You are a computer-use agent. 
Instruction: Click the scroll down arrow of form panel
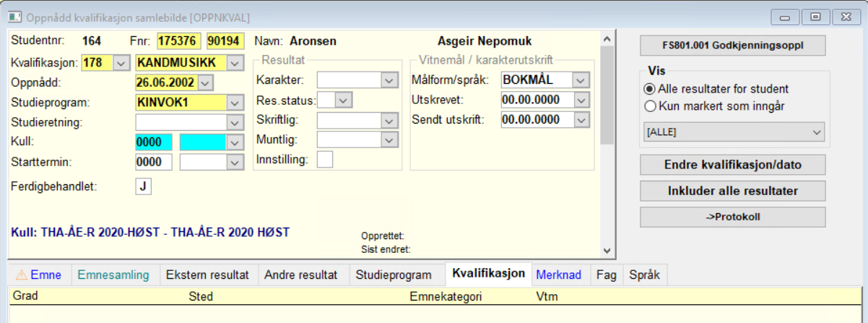[607, 250]
